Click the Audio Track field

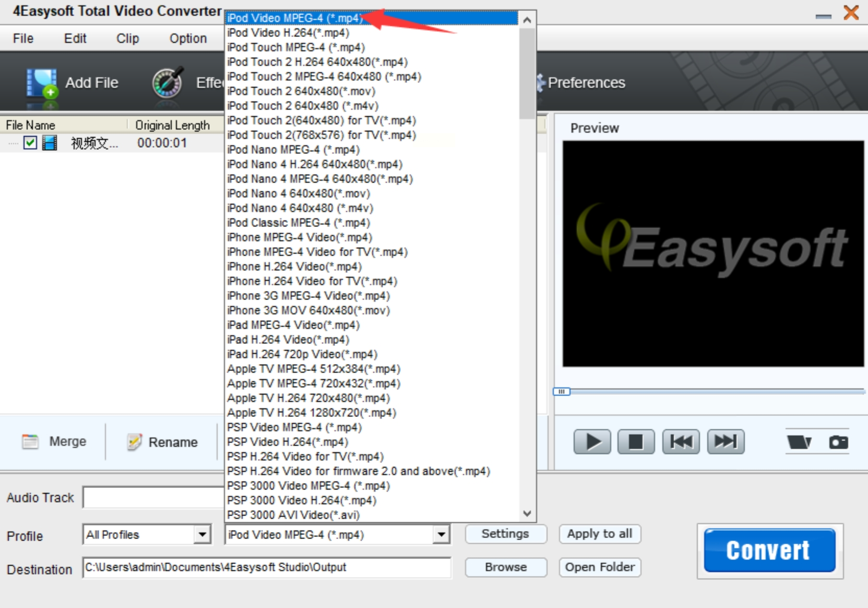[153, 497]
